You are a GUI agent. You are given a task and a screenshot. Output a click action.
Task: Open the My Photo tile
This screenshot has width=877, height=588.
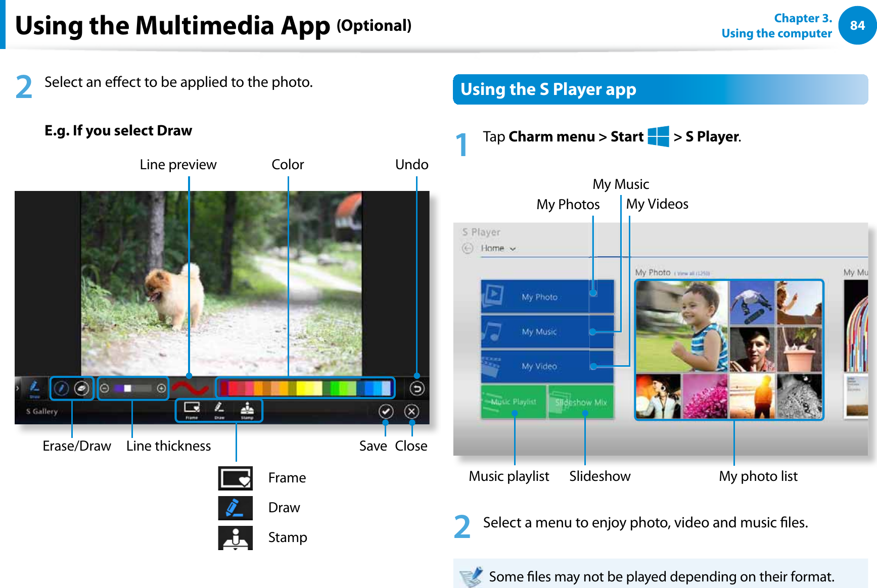(x=547, y=297)
